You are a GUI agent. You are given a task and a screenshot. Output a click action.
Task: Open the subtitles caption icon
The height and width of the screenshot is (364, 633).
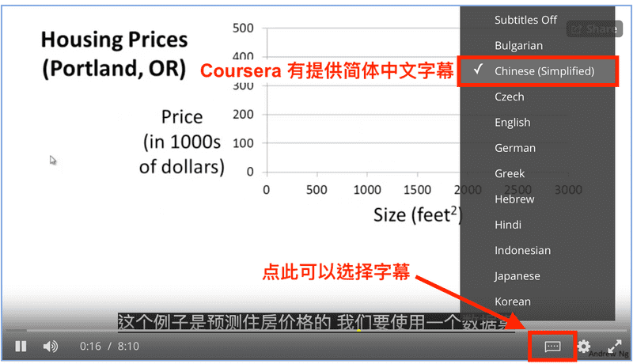[552, 347]
